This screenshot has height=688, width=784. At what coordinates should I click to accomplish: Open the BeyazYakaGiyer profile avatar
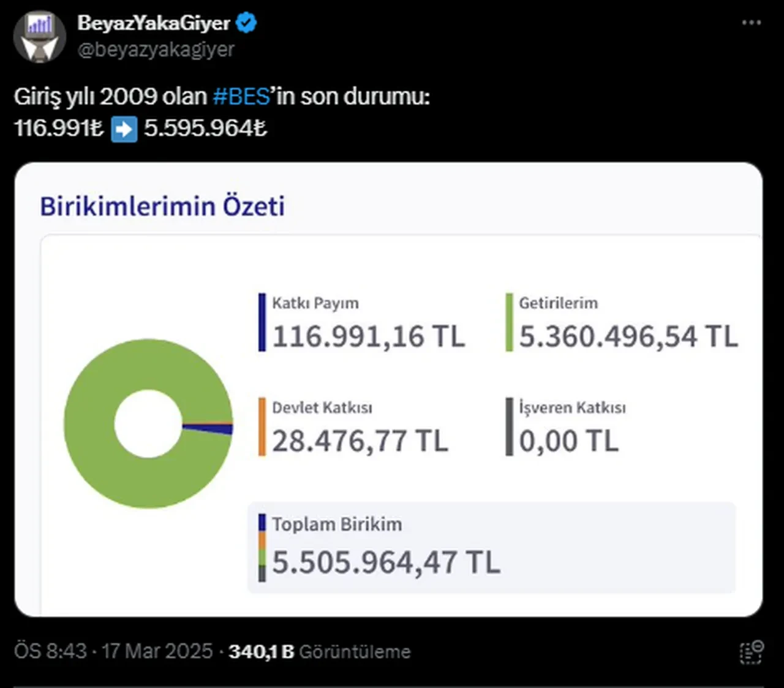point(40,37)
